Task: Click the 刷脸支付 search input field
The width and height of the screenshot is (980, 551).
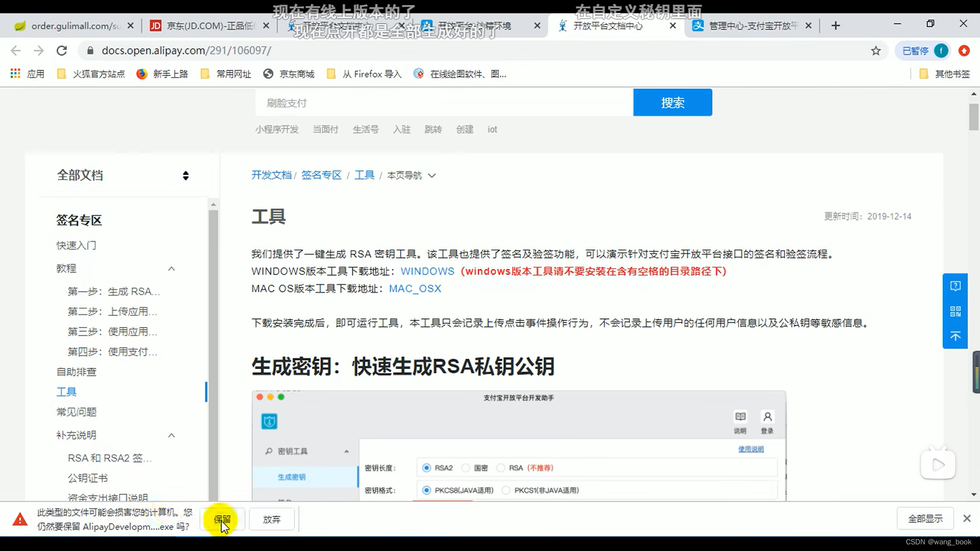Action: [x=444, y=103]
